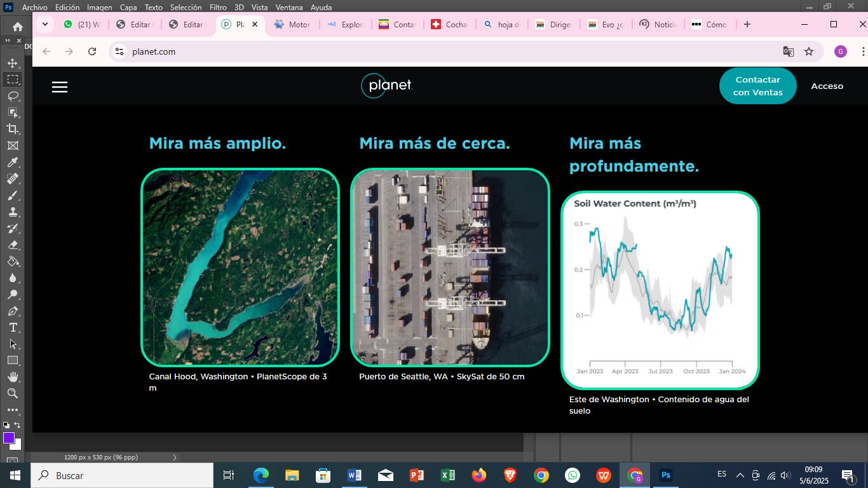The width and height of the screenshot is (868, 488).
Task: Click the purple foreground color swatch
Action: (x=8, y=438)
